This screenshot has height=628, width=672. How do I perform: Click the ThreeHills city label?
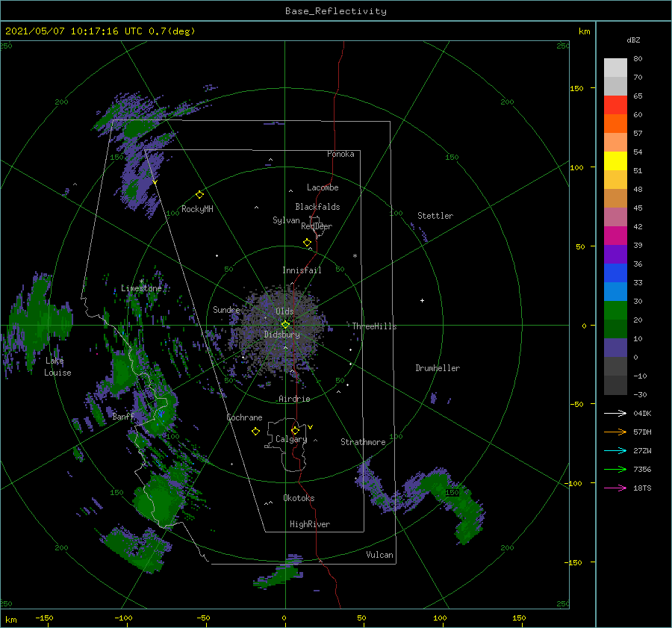(x=374, y=326)
